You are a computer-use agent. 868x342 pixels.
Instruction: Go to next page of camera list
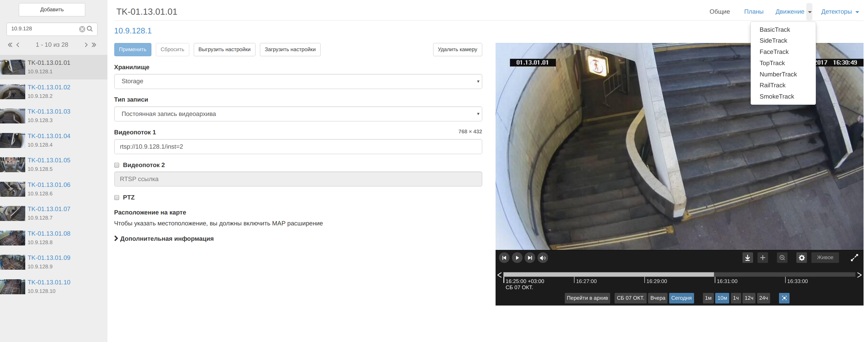86,45
